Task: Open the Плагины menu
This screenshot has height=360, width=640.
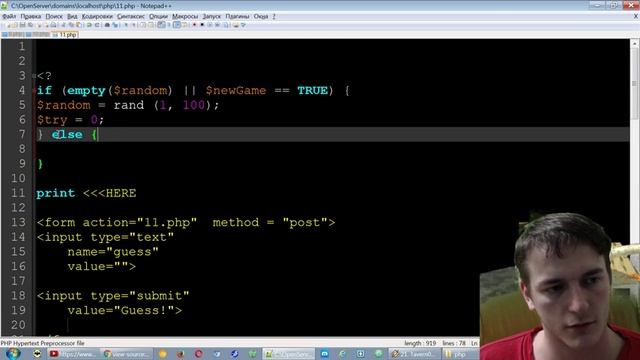Action: pyautogui.click(x=237, y=16)
